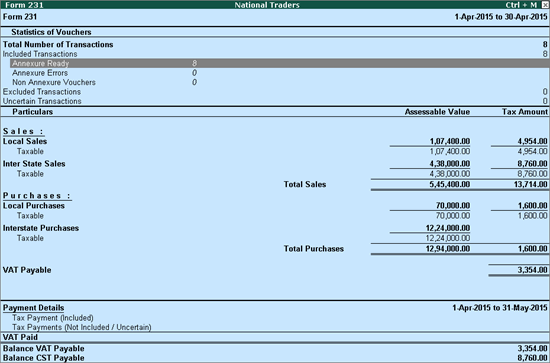
Task: Drill into Interstate Purchases
Action: click(x=275, y=228)
